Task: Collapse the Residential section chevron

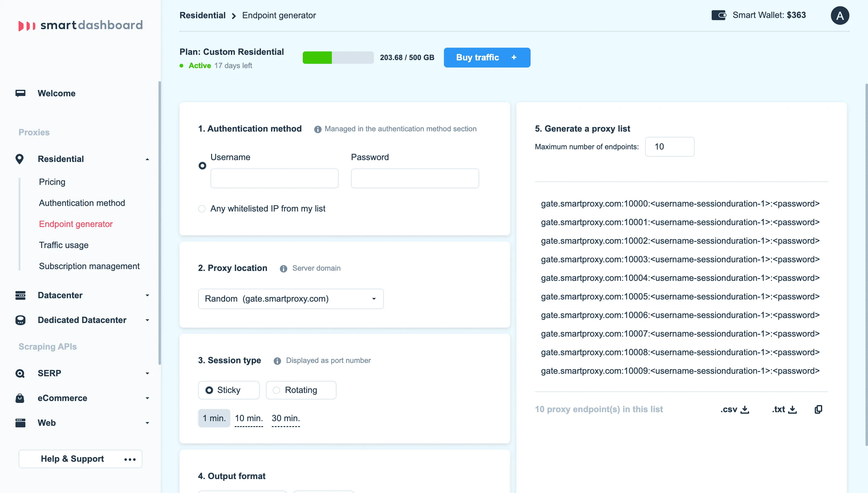Action: tap(147, 159)
